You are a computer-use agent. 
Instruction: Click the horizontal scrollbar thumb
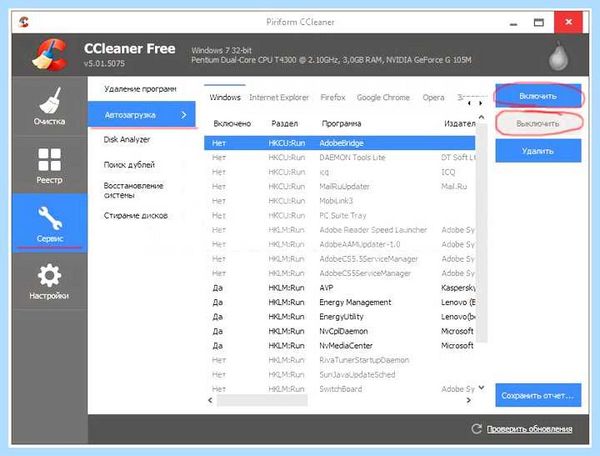pos(262,400)
